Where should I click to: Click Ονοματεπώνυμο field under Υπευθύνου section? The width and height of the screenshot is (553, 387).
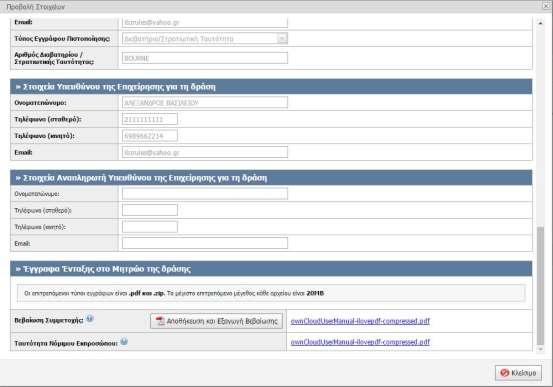[x=205, y=103]
